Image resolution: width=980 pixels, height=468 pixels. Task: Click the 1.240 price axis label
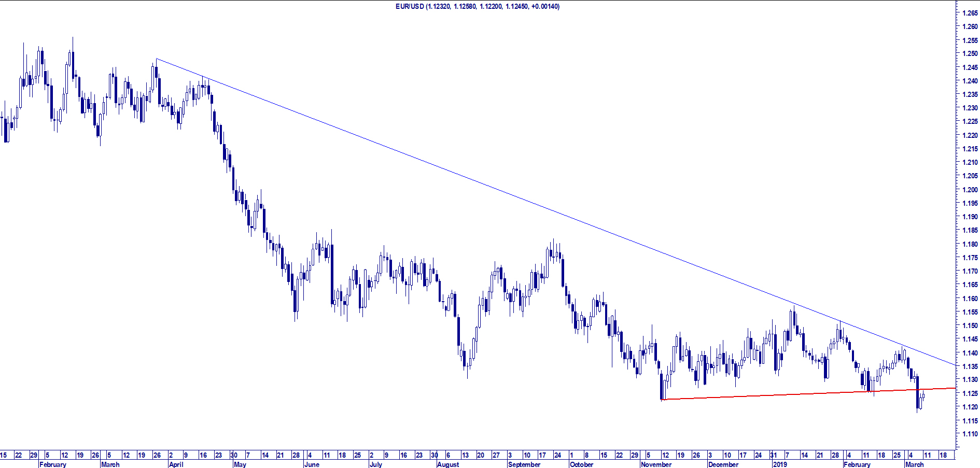pos(970,81)
